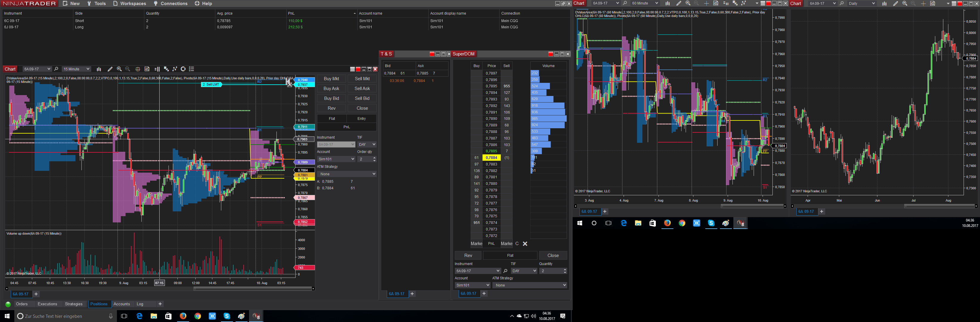980x322 pixels.
Task: Open Chart Trader ATM Strategy dropdown
Action: tap(347, 174)
